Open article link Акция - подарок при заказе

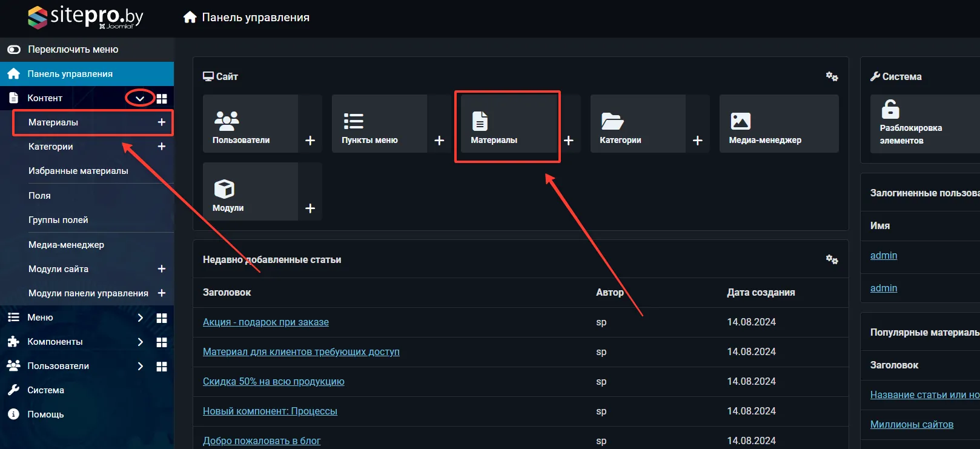tap(265, 322)
